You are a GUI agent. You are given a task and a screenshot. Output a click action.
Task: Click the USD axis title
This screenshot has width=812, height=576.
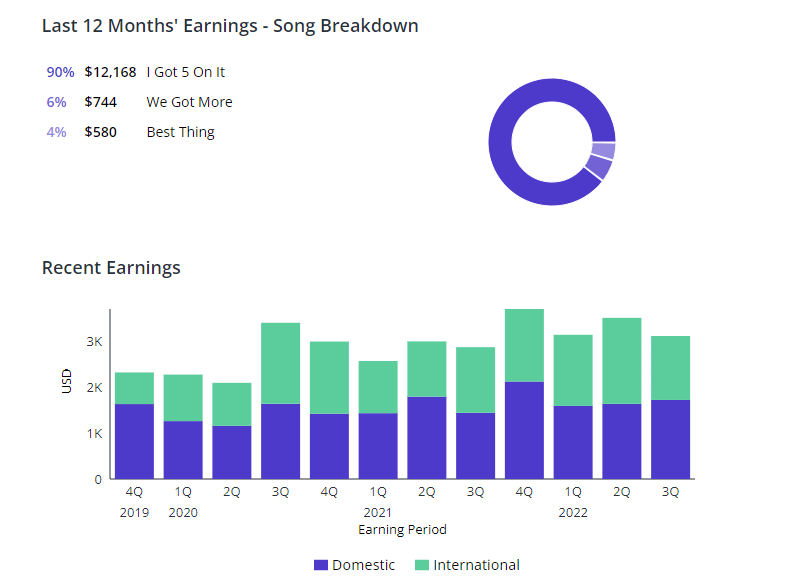coord(66,381)
